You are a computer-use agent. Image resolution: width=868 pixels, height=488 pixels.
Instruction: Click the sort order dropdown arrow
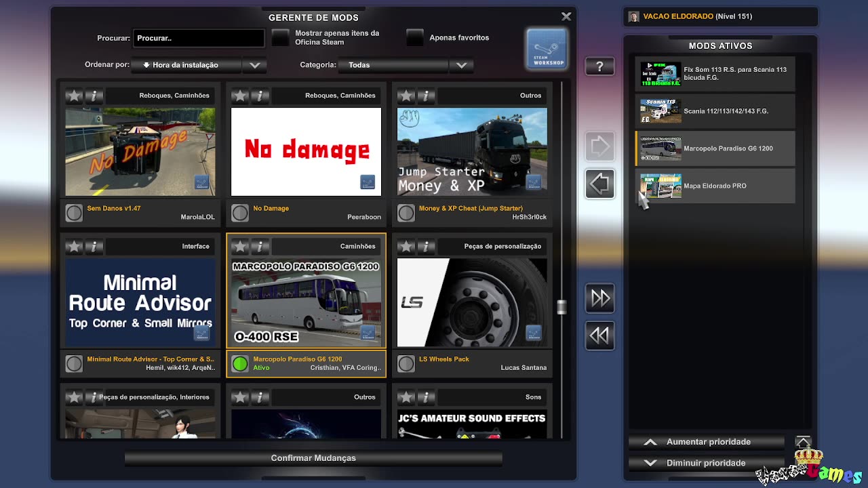pos(254,65)
